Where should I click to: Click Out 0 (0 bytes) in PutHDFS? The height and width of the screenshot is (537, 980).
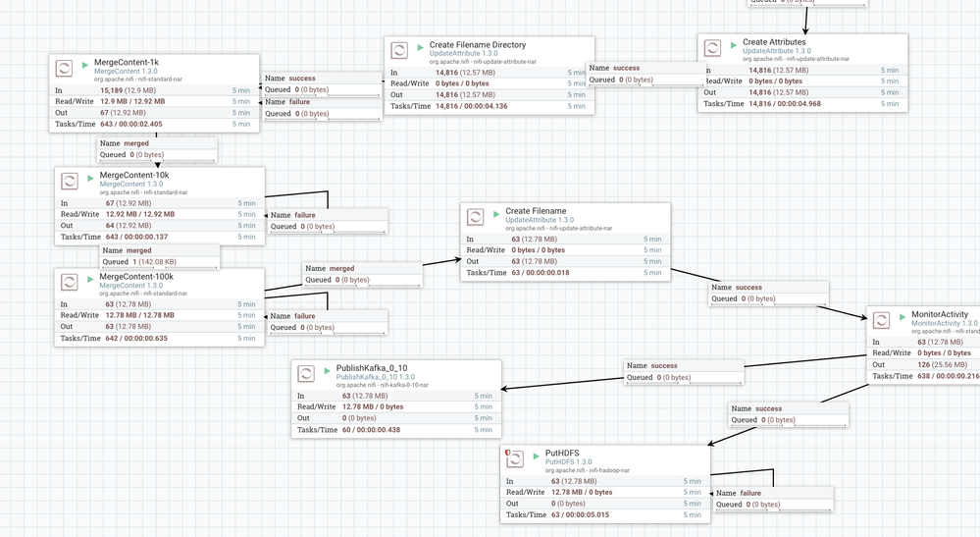click(568, 504)
